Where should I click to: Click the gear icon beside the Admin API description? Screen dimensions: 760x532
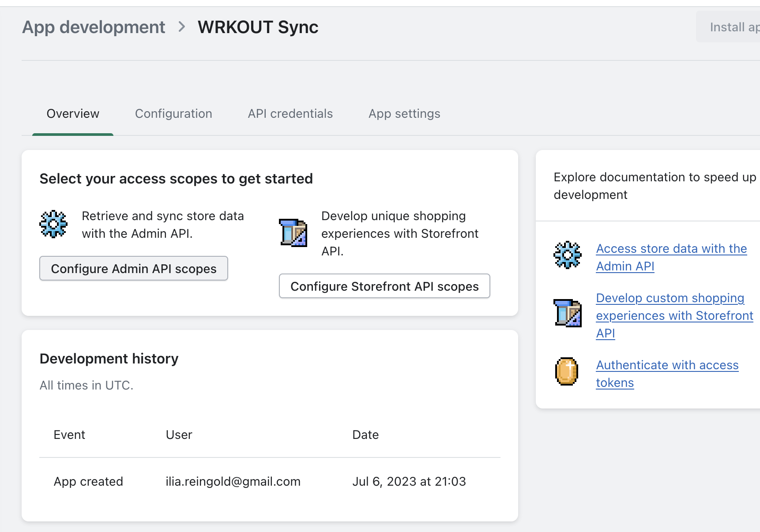tap(53, 224)
